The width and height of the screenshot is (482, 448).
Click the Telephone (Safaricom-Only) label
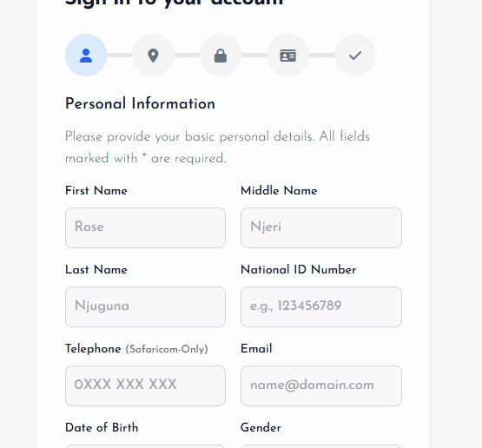(136, 349)
